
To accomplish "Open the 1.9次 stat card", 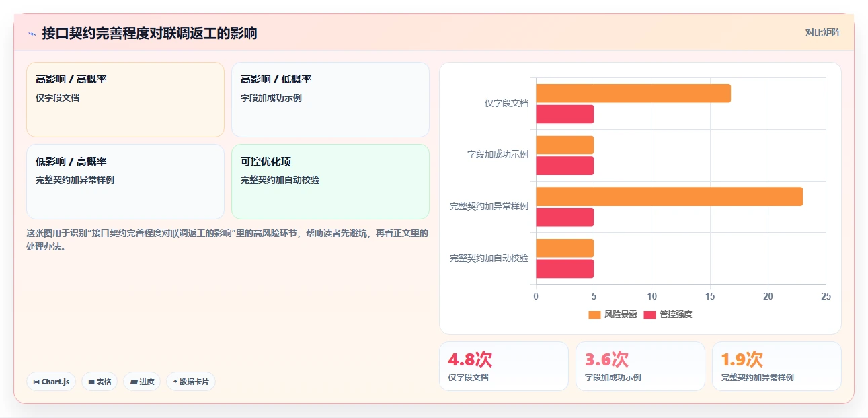I will point(777,366).
